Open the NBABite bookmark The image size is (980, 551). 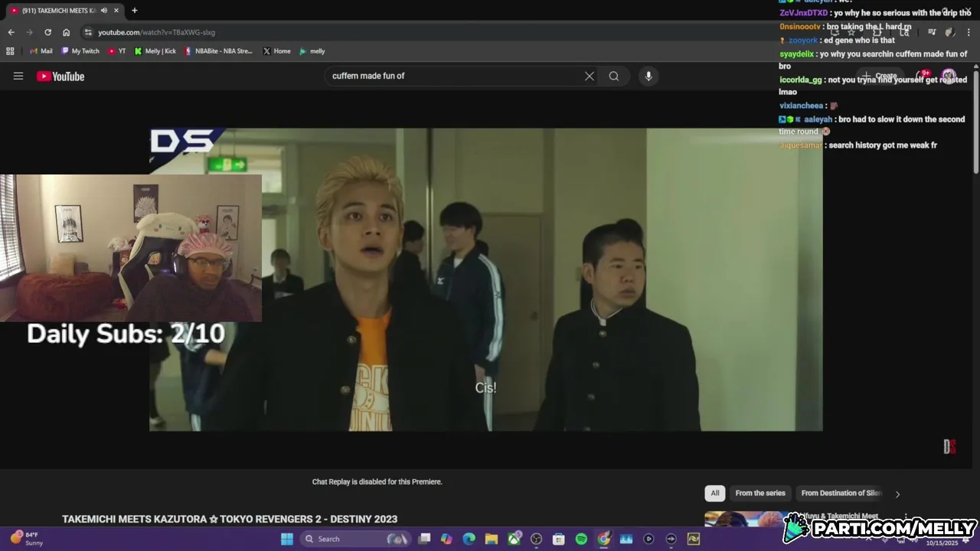click(218, 51)
